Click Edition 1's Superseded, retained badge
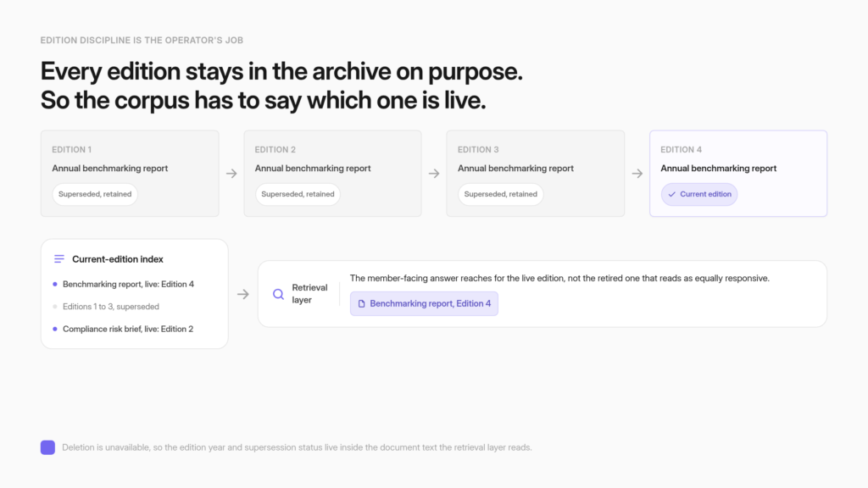The width and height of the screenshot is (868, 488). pyautogui.click(x=95, y=194)
